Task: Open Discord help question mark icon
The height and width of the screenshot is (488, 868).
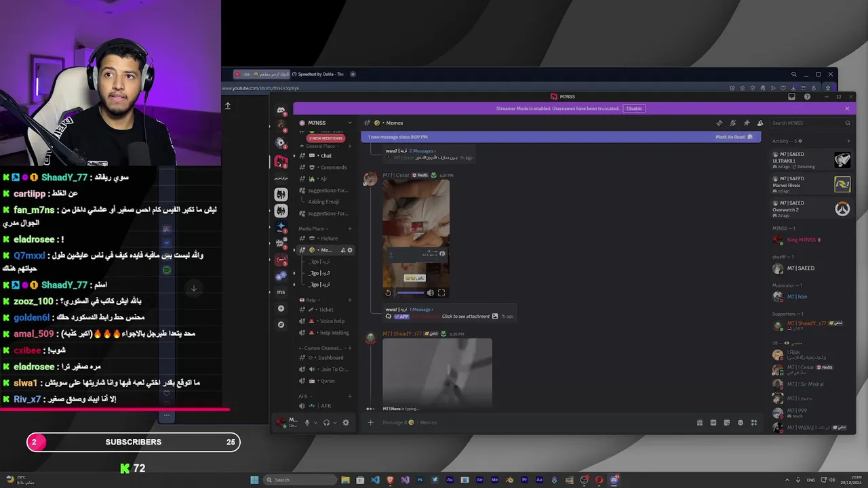Action: pos(807,97)
